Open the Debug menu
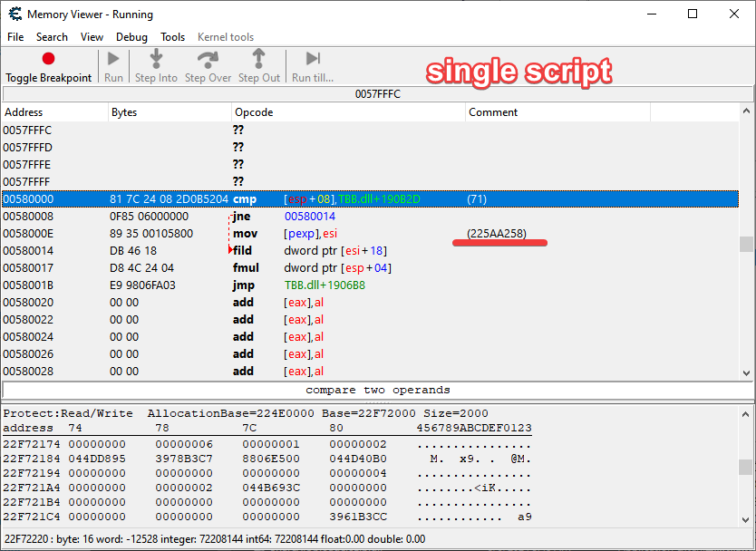Viewport: 756px width, 551px height. point(131,37)
